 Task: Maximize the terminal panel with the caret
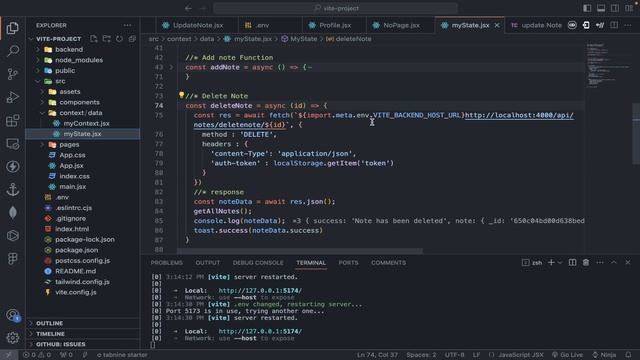(613, 262)
